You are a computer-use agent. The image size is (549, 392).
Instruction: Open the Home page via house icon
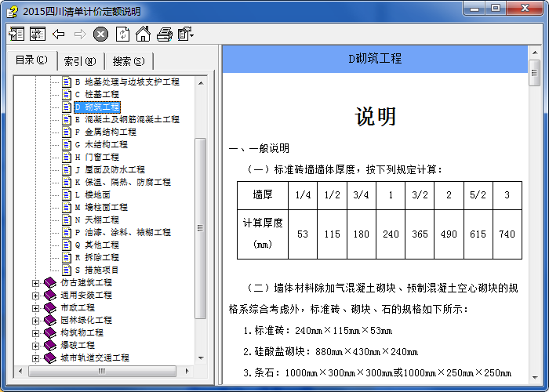pyautogui.click(x=144, y=34)
